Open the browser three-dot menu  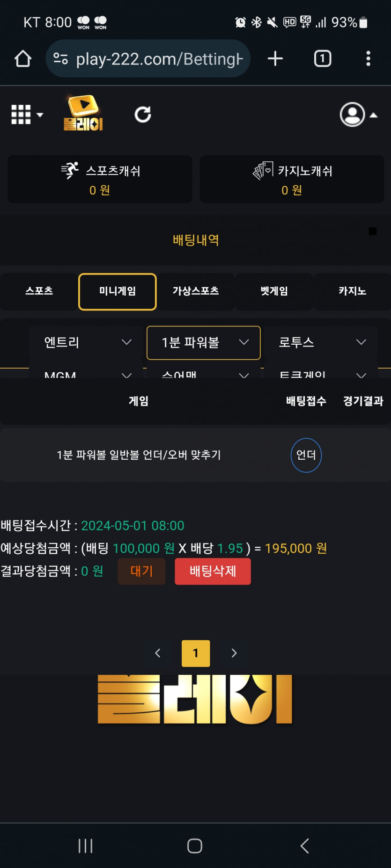369,58
